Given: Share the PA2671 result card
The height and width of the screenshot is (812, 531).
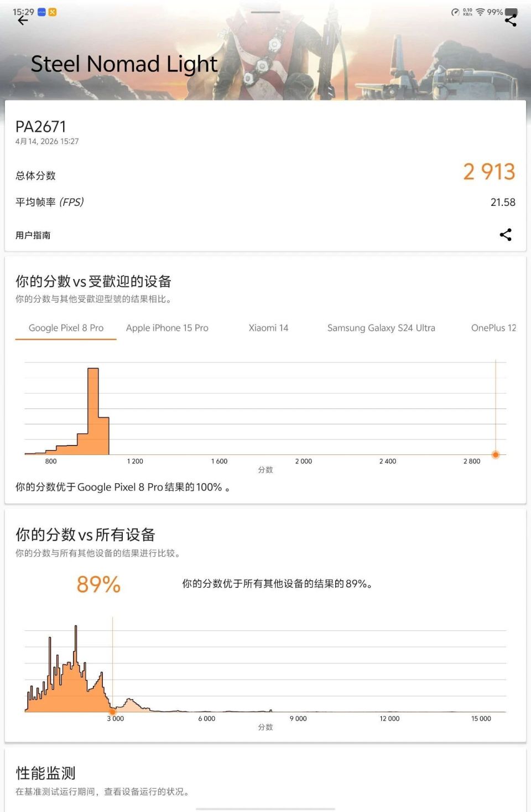Looking at the screenshot, I should coord(506,235).
